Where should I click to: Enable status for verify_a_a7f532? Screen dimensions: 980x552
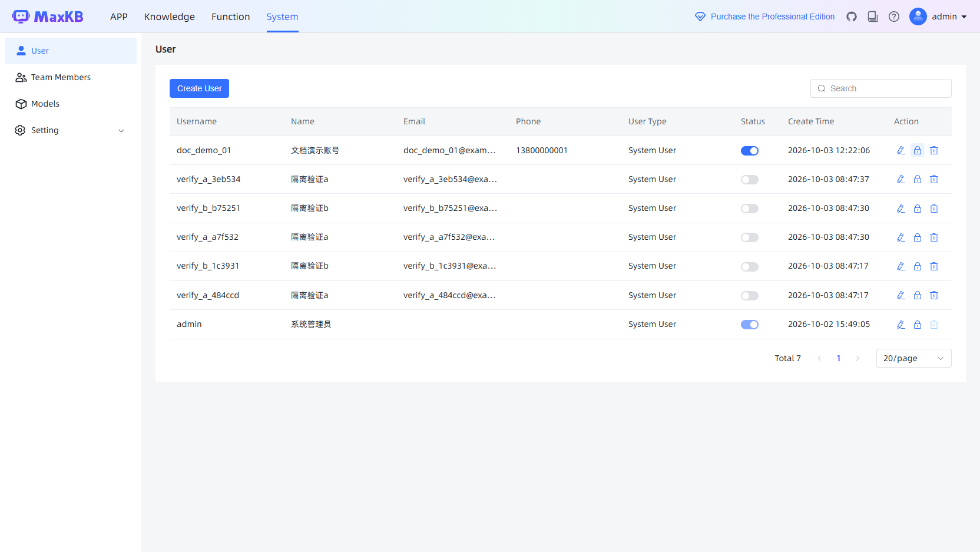coord(750,237)
